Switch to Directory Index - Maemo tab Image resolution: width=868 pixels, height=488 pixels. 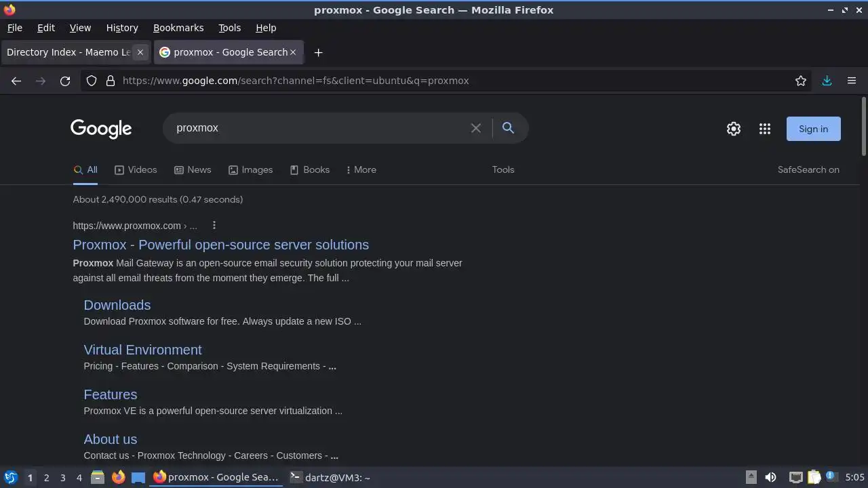68,52
